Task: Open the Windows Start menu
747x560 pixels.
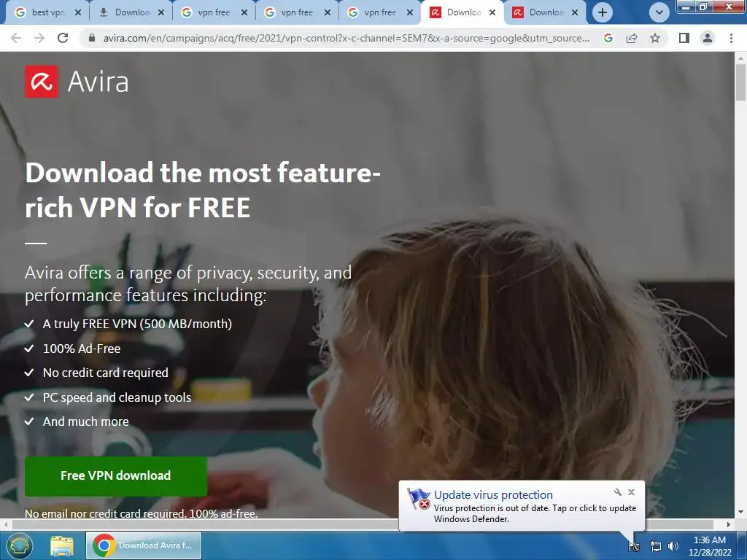Action: [19, 545]
